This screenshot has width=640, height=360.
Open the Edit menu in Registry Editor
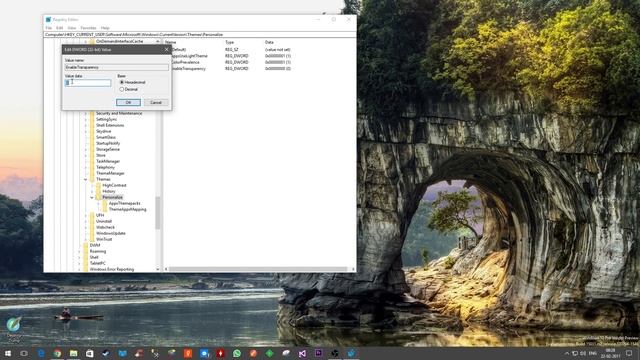tap(60, 28)
